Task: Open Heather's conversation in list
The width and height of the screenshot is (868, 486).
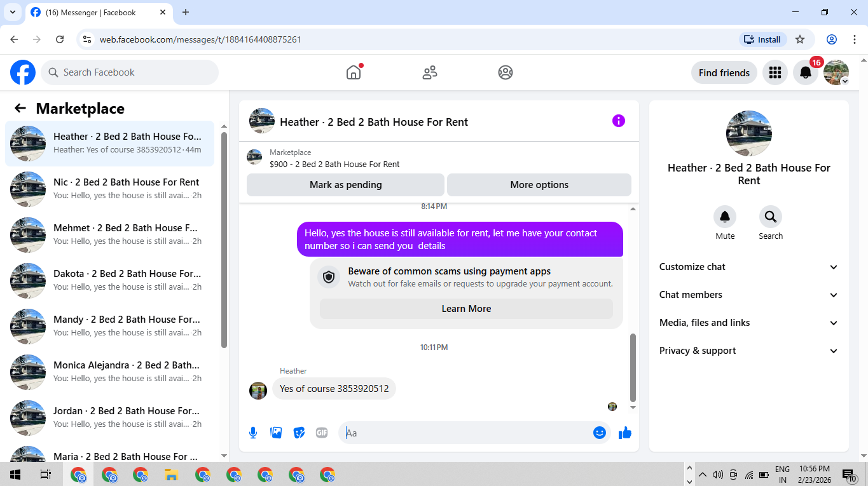Action: [x=109, y=144]
